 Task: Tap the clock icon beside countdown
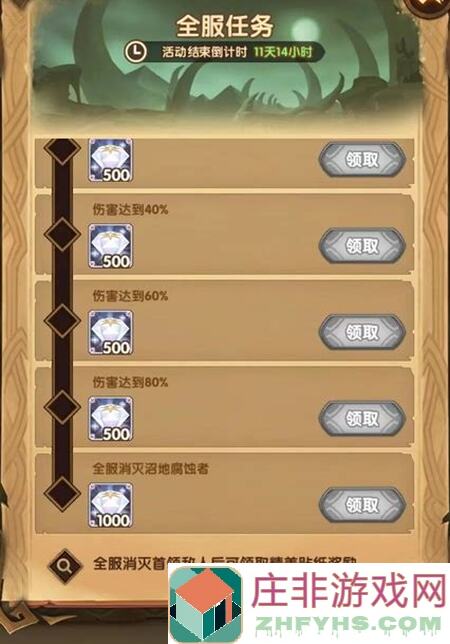[135, 52]
